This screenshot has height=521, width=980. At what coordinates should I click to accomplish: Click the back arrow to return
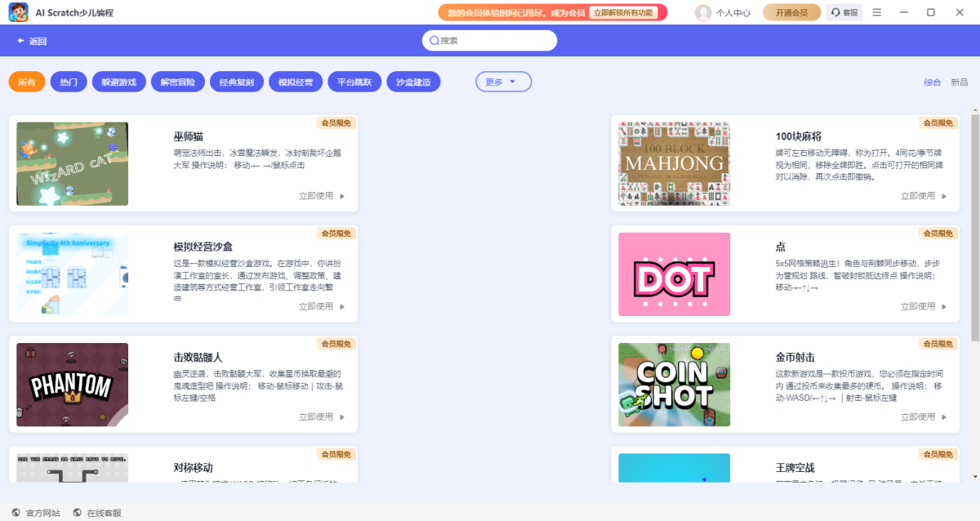20,41
